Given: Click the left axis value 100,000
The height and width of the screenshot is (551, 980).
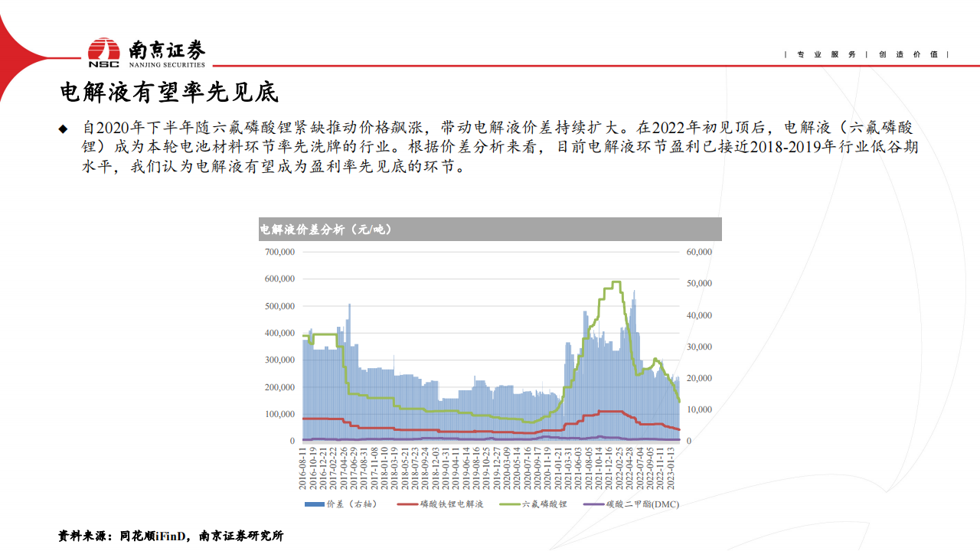Looking at the screenshot, I should coord(279,414).
